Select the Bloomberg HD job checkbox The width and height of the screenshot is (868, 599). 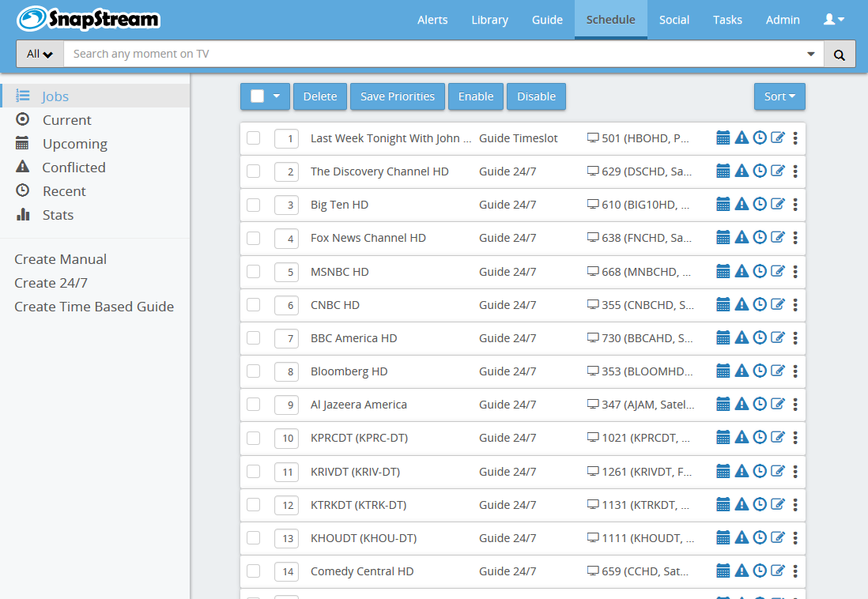[254, 371]
